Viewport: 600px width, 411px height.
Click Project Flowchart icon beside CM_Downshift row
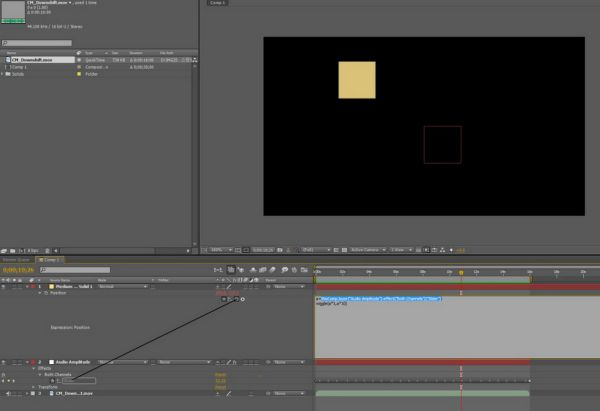195,60
